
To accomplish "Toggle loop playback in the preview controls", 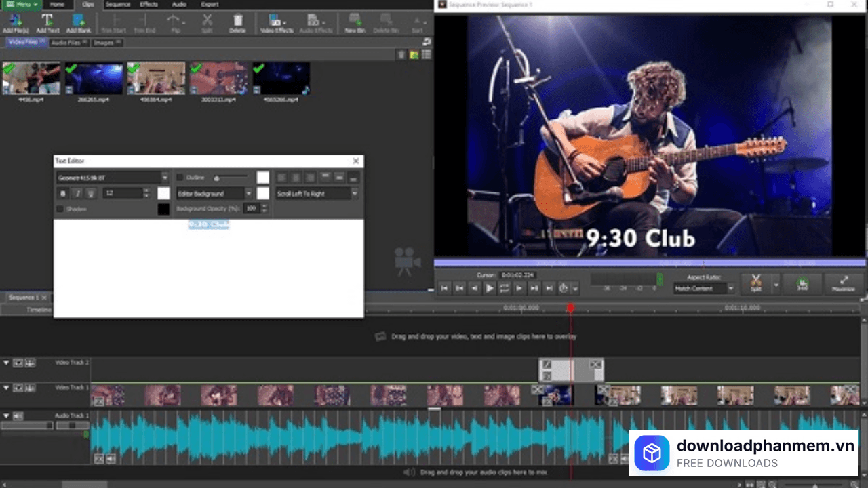I will pos(505,288).
